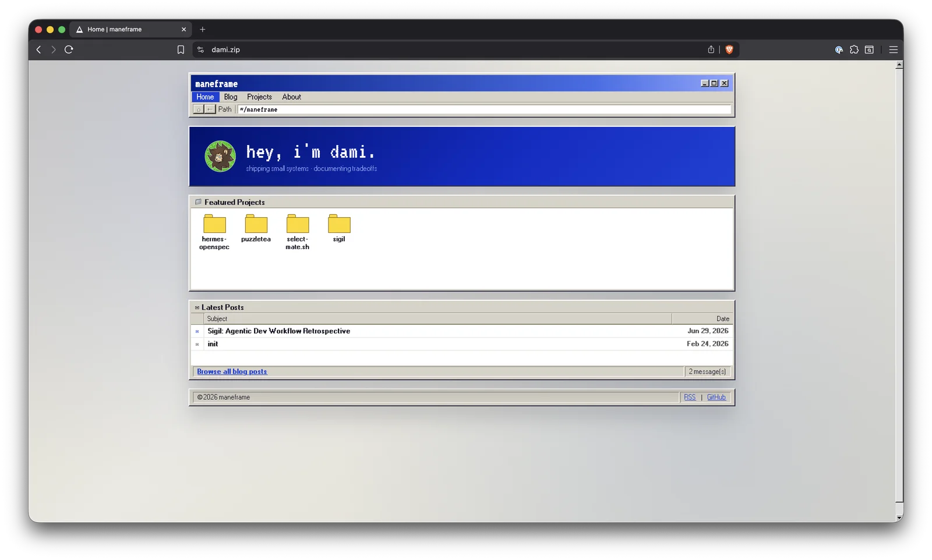The width and height of the screenshot is (932, 560).
Task: Bookmark this page with the bookmark icon
Action: (181, 49)
